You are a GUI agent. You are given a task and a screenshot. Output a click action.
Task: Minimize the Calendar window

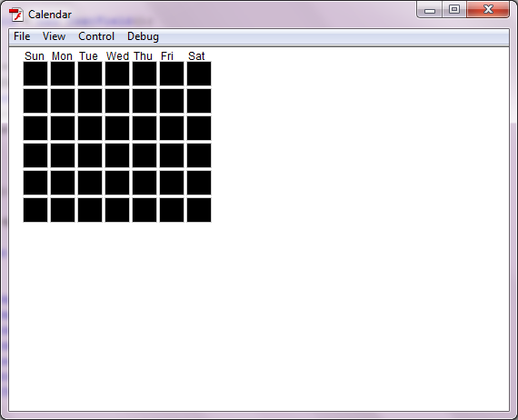click(430, 10)
